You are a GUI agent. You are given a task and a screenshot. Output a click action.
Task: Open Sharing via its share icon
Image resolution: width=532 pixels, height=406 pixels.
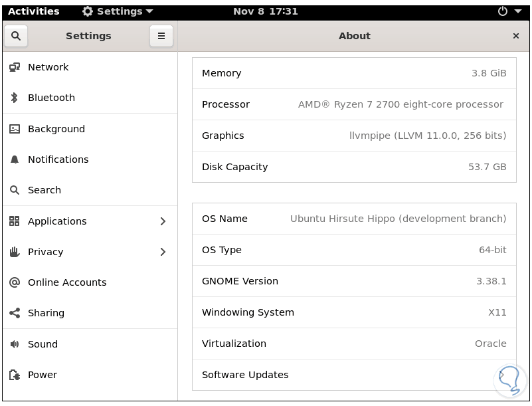(15, 313)
